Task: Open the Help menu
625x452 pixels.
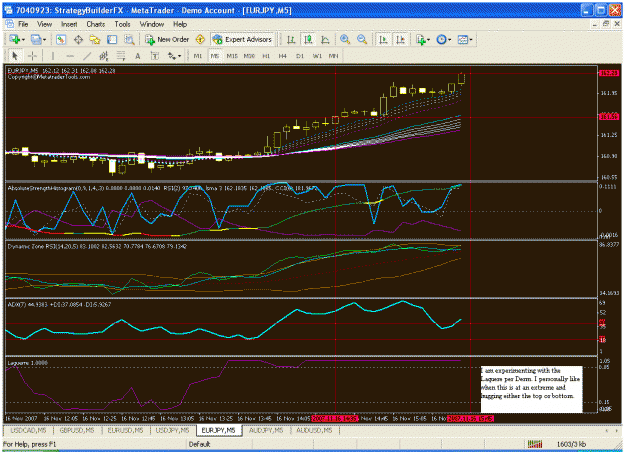Action: coord(180,24)
